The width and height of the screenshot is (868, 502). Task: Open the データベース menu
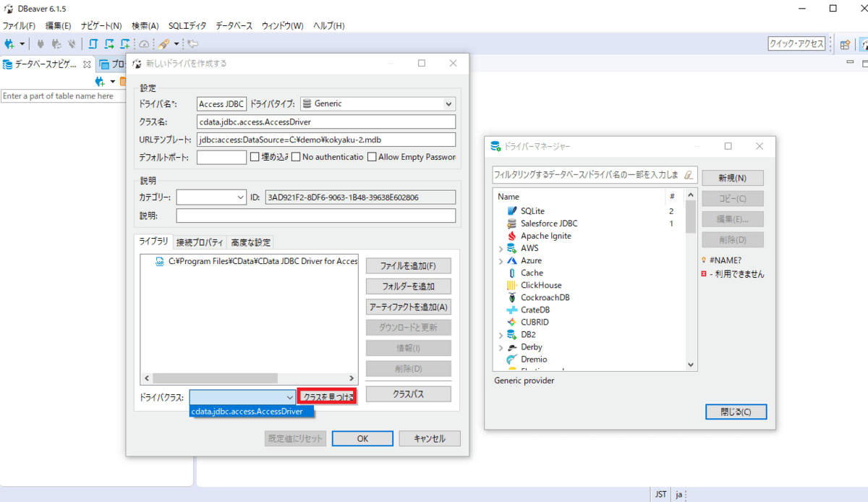tap(234, 25)
